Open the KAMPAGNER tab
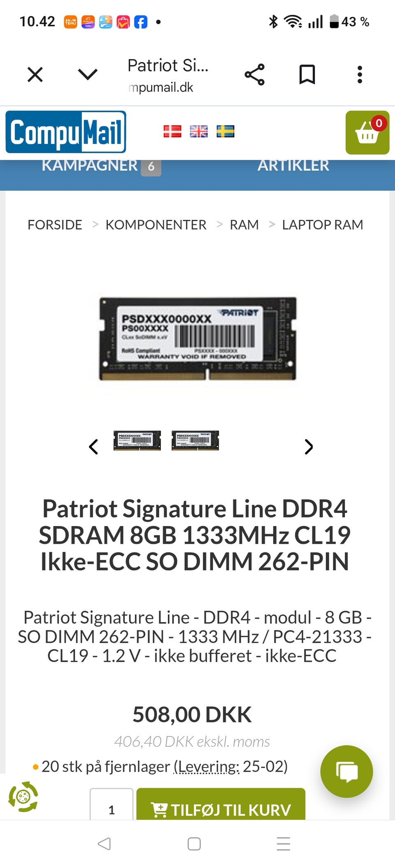 101,166
